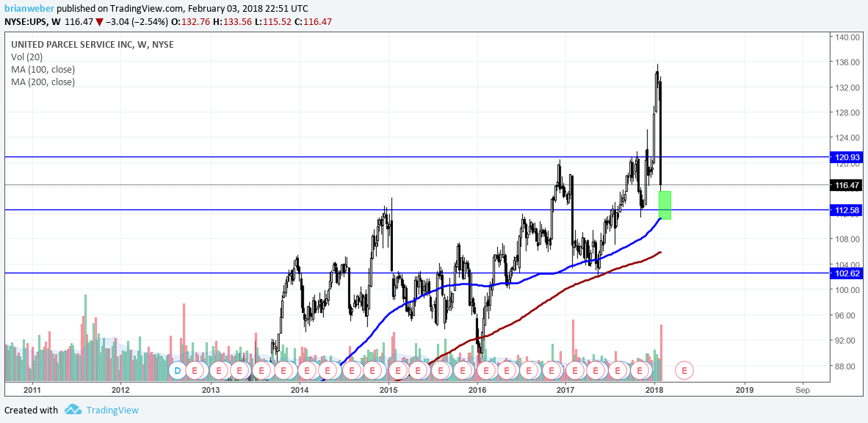Click the green rectangle target zone

(x=665, y=205)
